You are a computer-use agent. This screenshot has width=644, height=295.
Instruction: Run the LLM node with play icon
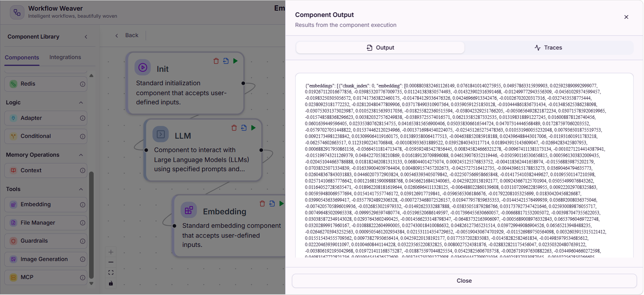point(253,128)
